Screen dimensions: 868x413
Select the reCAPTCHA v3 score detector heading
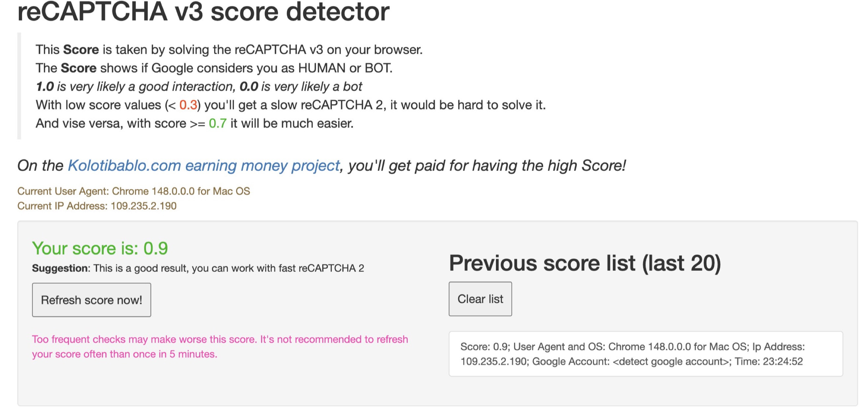pyautogui.click(x=203, y=12)
